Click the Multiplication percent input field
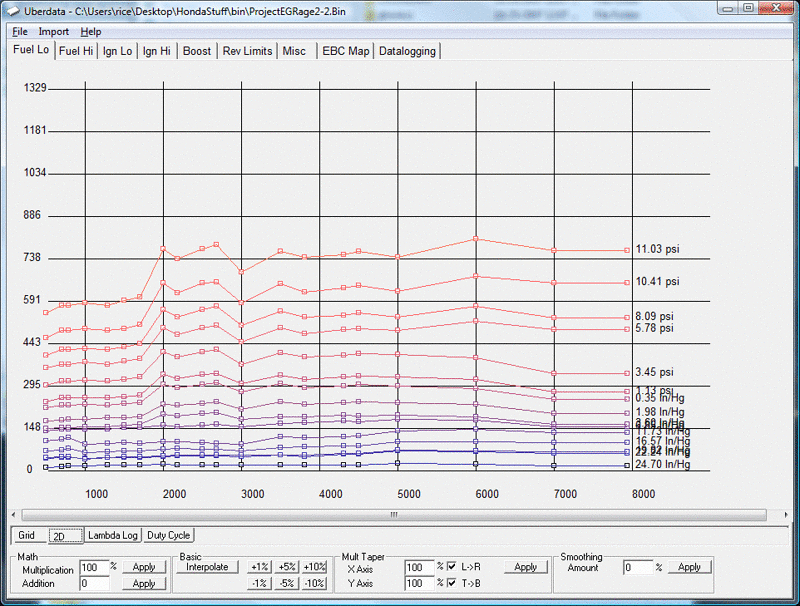 [94, 567]
